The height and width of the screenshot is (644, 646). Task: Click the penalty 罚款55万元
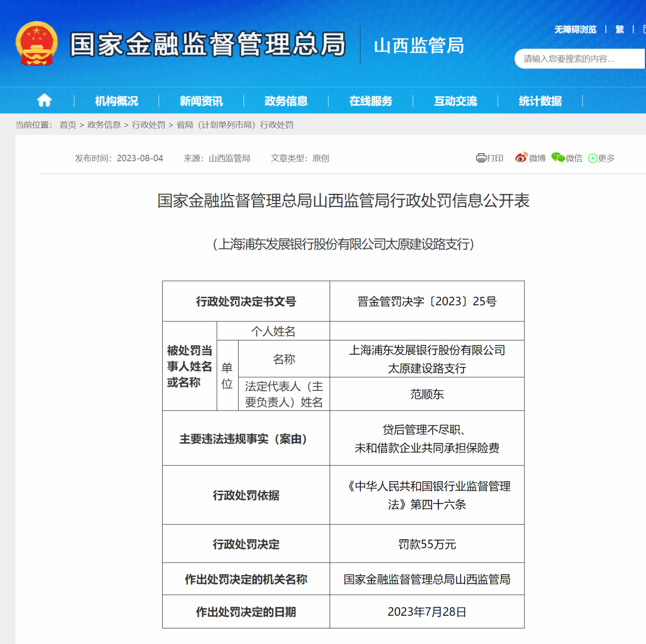coord(427,544)
